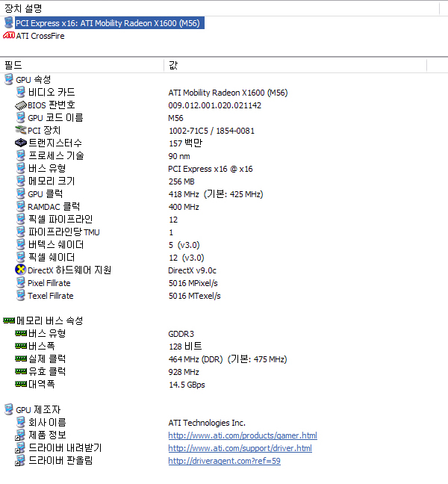Click the processor icon beside 트랜지스터수

pos(21,143)
